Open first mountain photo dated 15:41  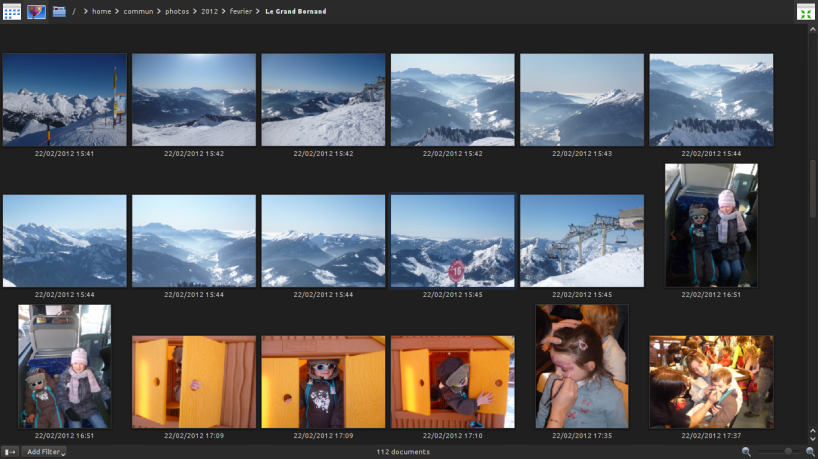tap(65, 100)
